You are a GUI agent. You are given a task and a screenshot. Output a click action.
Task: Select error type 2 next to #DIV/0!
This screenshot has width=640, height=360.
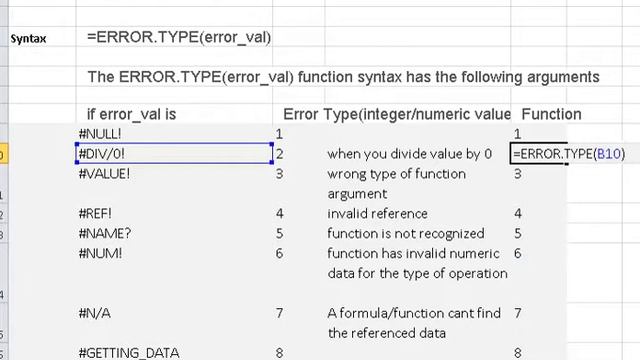pyautogui.click(x=280, y=154)
